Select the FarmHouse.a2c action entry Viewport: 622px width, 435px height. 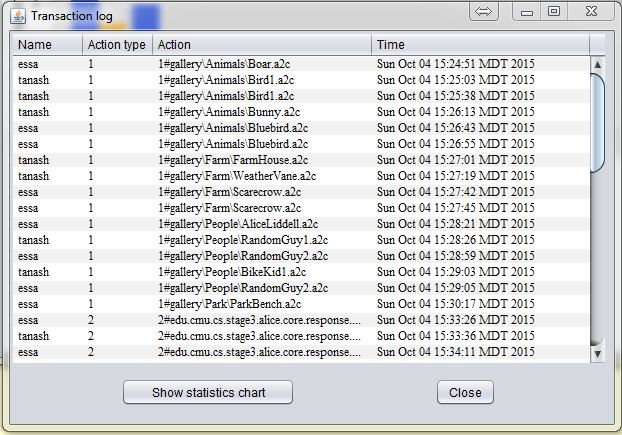click(x=233, y=160)
